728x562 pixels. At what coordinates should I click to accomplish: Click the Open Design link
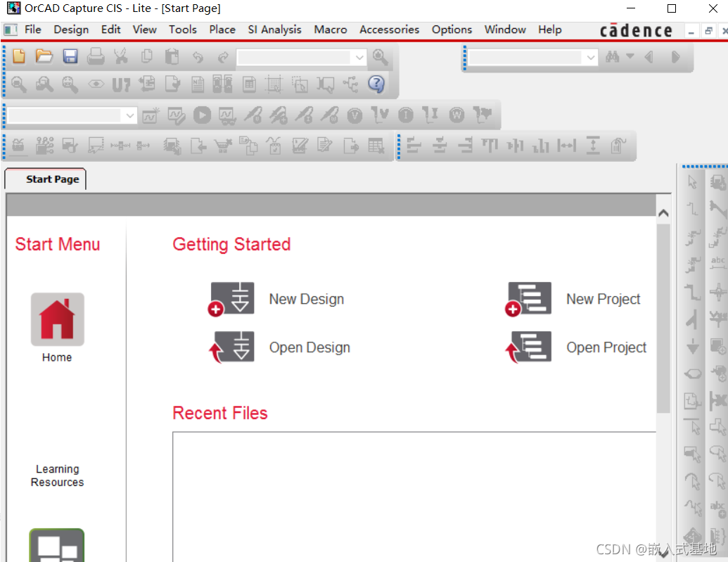309,347
